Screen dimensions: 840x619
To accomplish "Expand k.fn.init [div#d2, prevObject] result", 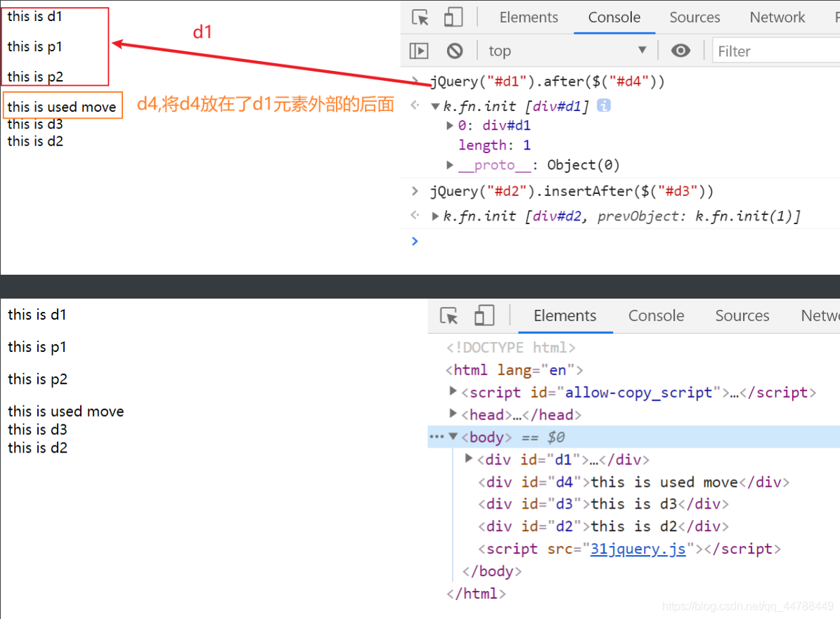I will [435, 216].
